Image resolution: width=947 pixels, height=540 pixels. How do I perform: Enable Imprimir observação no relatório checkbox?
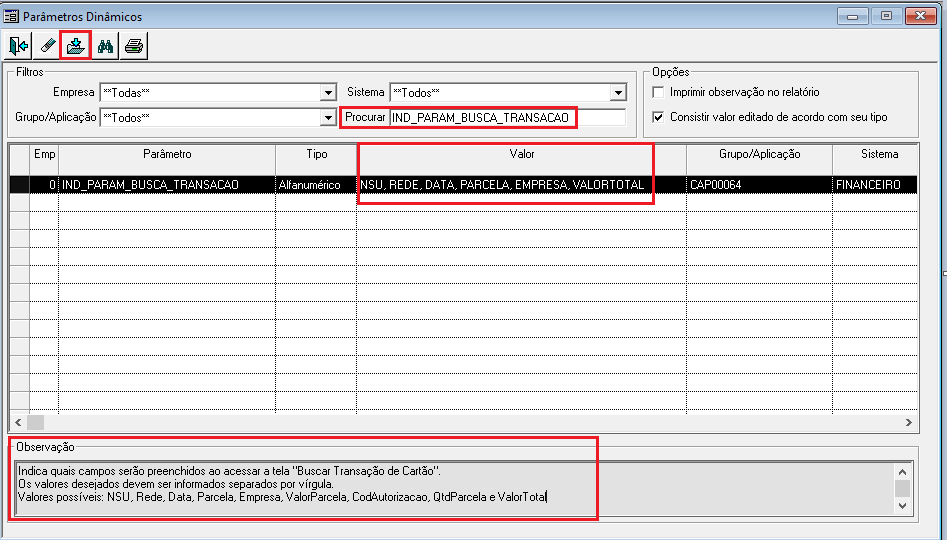658,92
